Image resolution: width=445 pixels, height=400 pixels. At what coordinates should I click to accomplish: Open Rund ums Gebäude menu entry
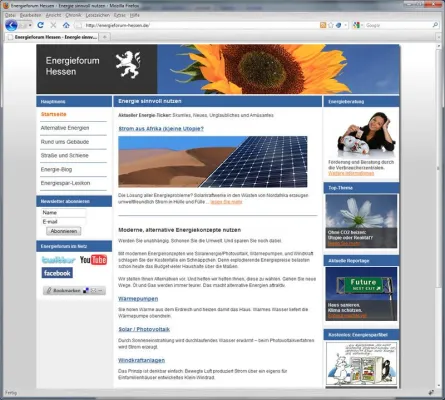(65, 142)
